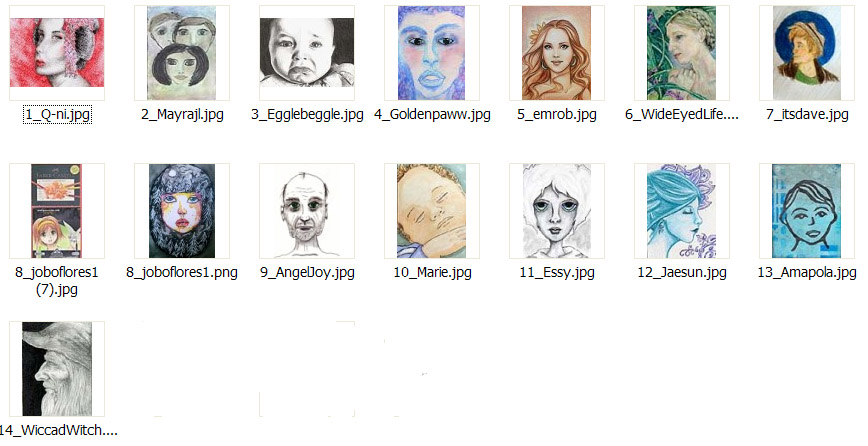Select the 10_Marie.jpg sleeping baby thumbnail
The image size is (868, 446).
click(432, 211)
